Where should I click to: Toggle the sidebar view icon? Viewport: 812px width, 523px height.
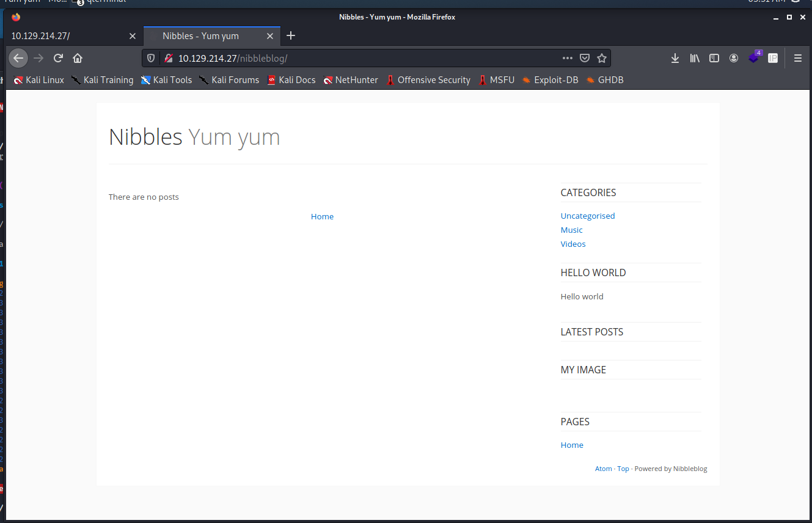coord(714,58)
